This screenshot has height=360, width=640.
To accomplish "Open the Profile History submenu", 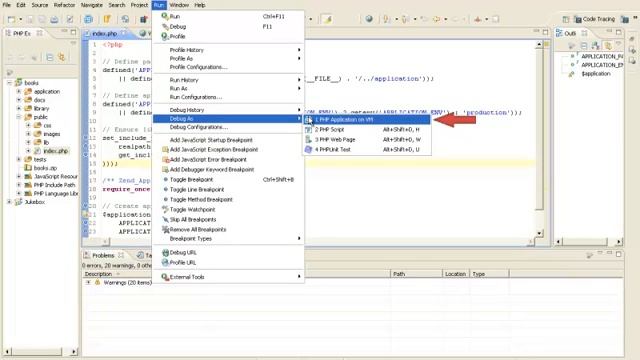I will [x=228, y=50].
